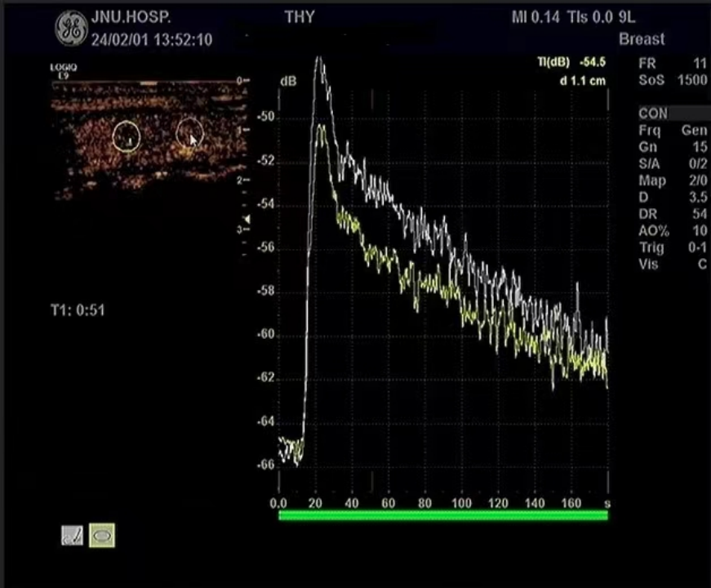The height and width of the screenshot is (588, 711).
Task: Select the freehand trace ROI tool icon
Action: 72,536
